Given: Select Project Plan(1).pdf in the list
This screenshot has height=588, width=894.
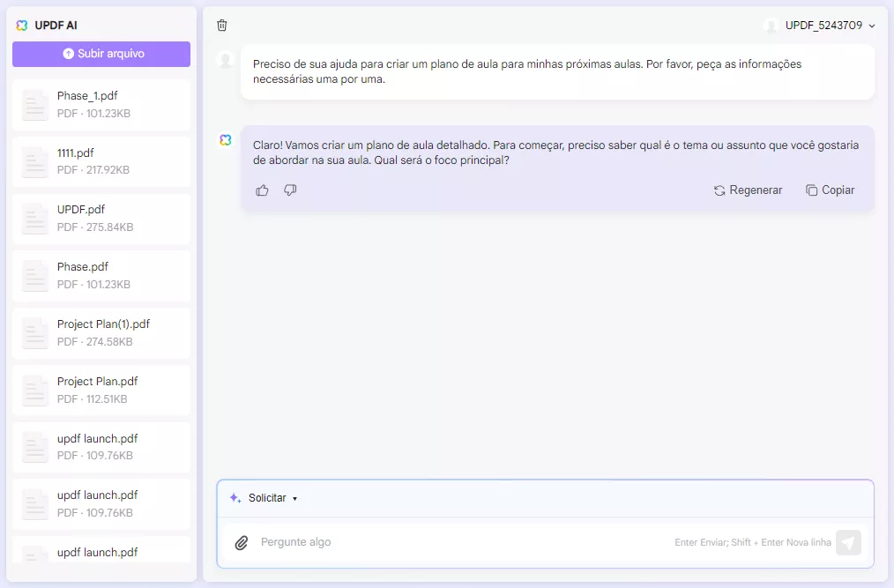Looking at the screenshot, I should point(101,333).
